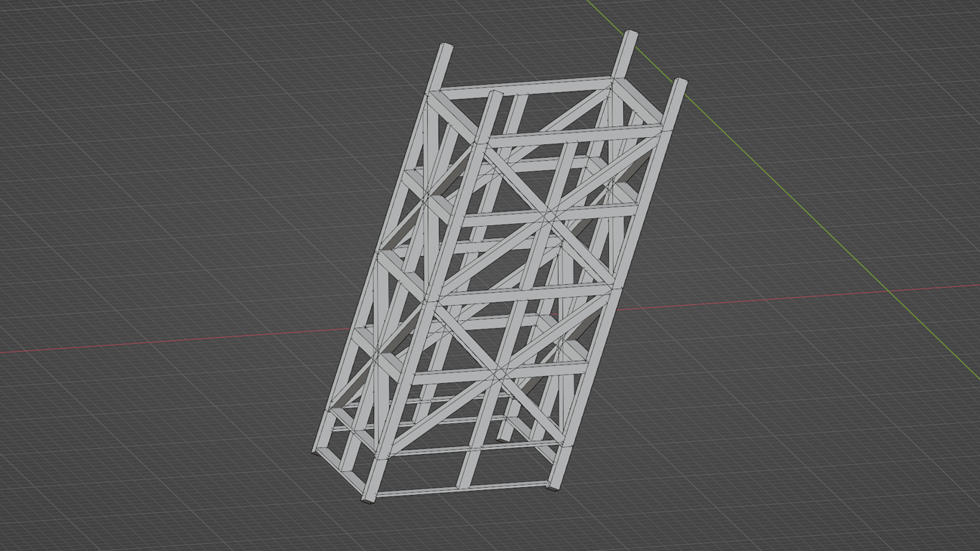Image resolution: width=980 pixels, height=551 pixels.
Task: Click the red X-axis line right of the model
Action: click(790, 298)
